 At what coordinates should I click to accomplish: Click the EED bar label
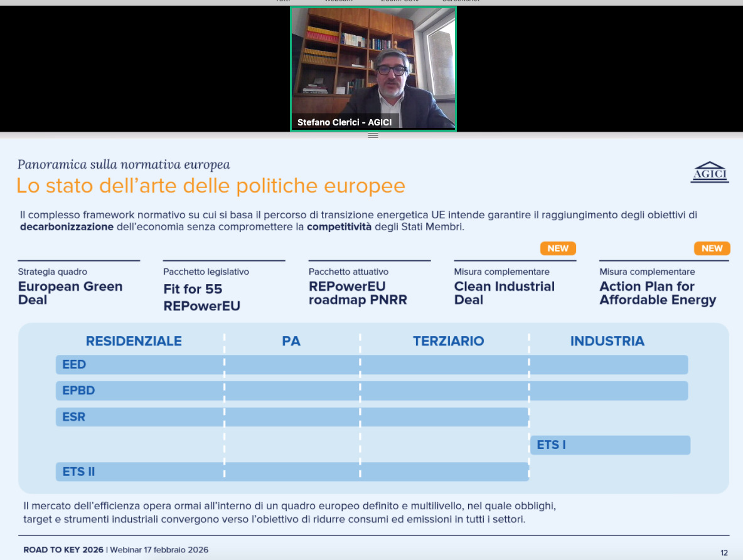coord(74,364)
